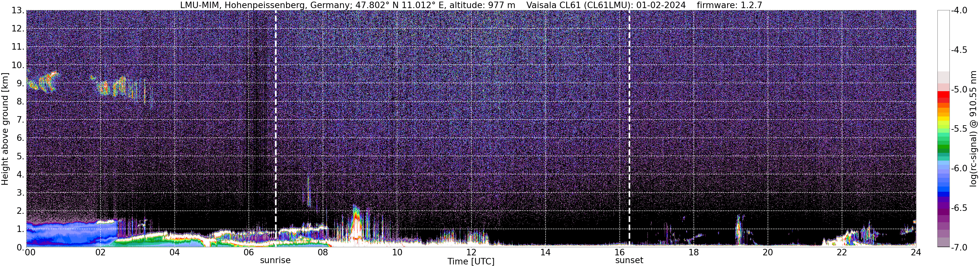Screen dimensions: 980x268
Task: Click the '14' time axis tick label
Action: pyautogui.click(x=545, y=252)
